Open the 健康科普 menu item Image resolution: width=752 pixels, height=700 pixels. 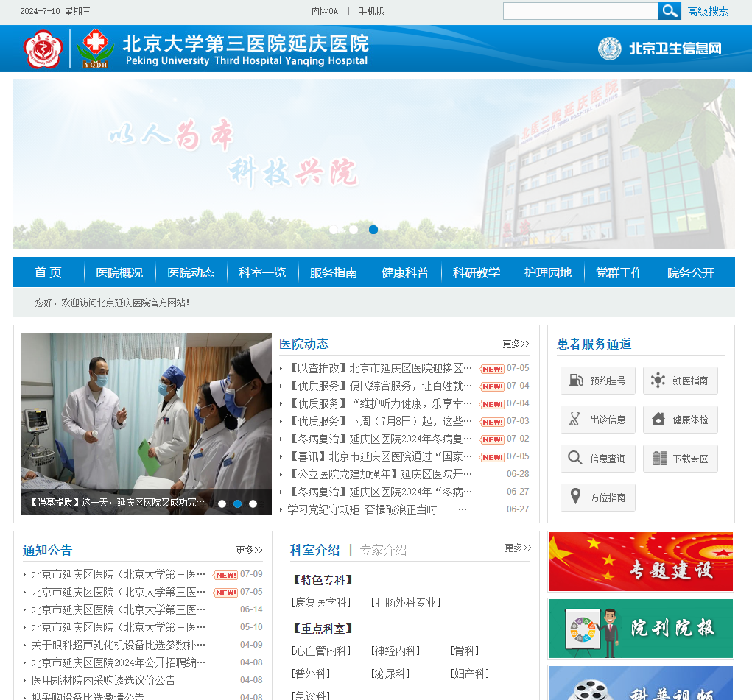click(405, 272)
